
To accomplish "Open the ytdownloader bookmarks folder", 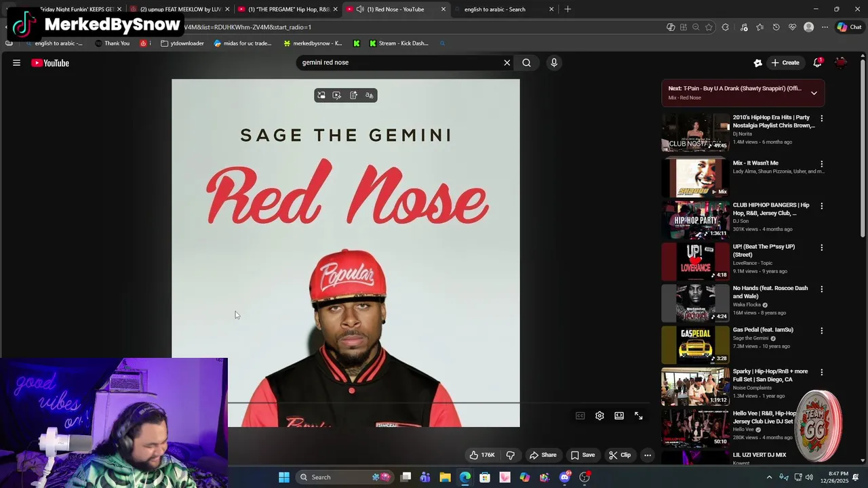I will point(182,43).
